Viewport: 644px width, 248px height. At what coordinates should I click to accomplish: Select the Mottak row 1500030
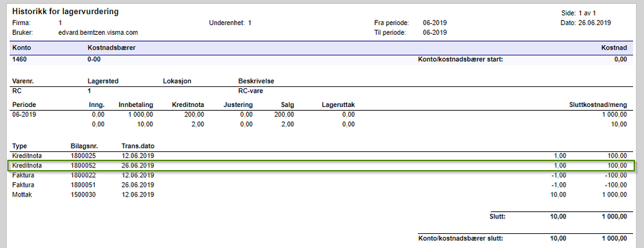pos(321,195)
